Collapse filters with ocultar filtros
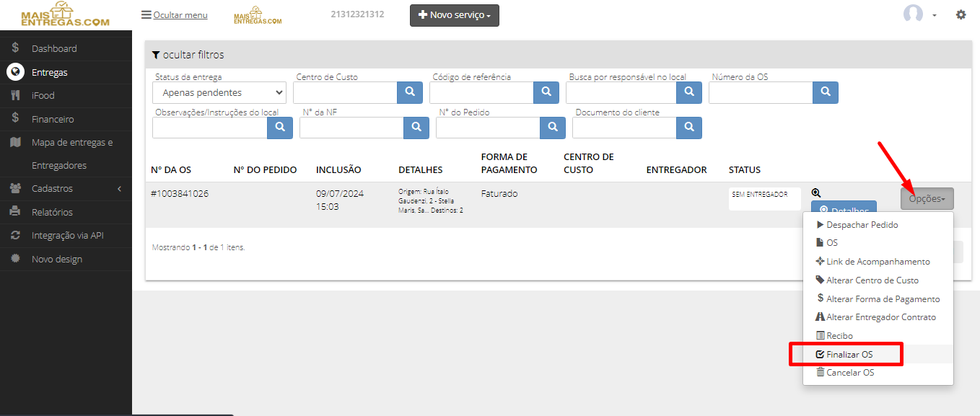This screenshot has width=980, height=416. (x=188, y=55)
